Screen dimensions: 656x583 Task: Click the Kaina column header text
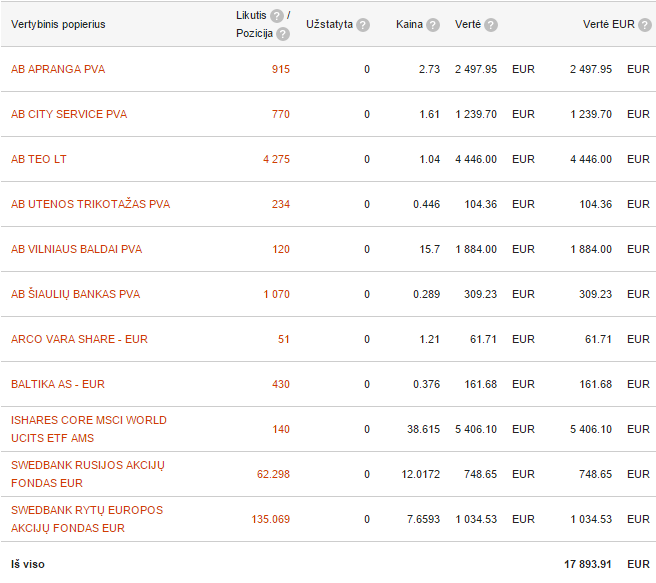[x=409, y=24]
